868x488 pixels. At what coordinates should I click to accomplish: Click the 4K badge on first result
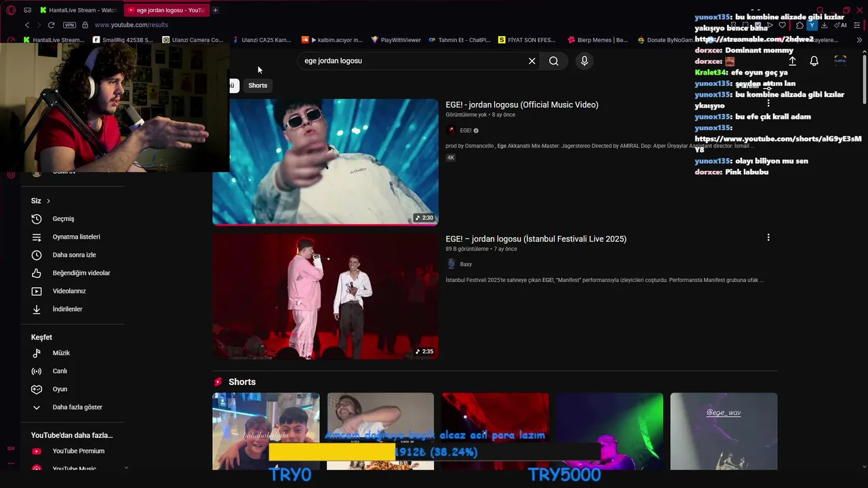450,158
